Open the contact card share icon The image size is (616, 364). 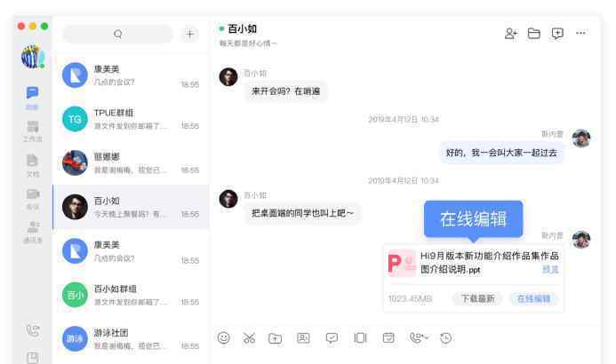[x=303, y=337]
